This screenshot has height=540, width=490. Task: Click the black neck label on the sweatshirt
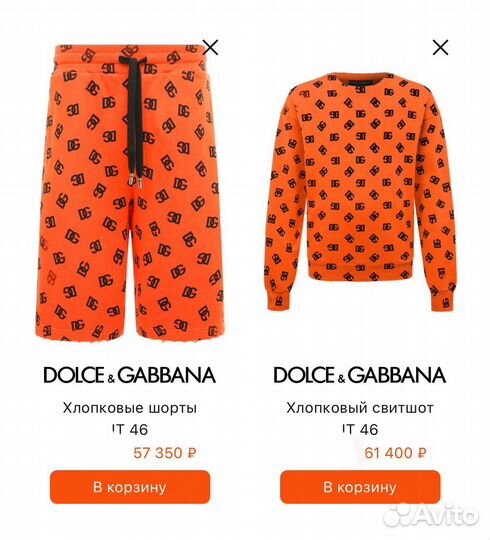tap(361, 83)
